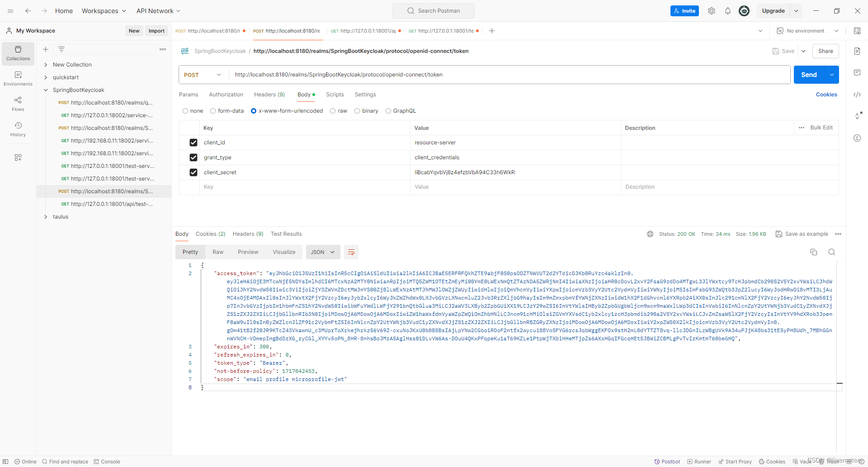
Task: Uncheck the client_secret parameter
Action: [193, 172]
